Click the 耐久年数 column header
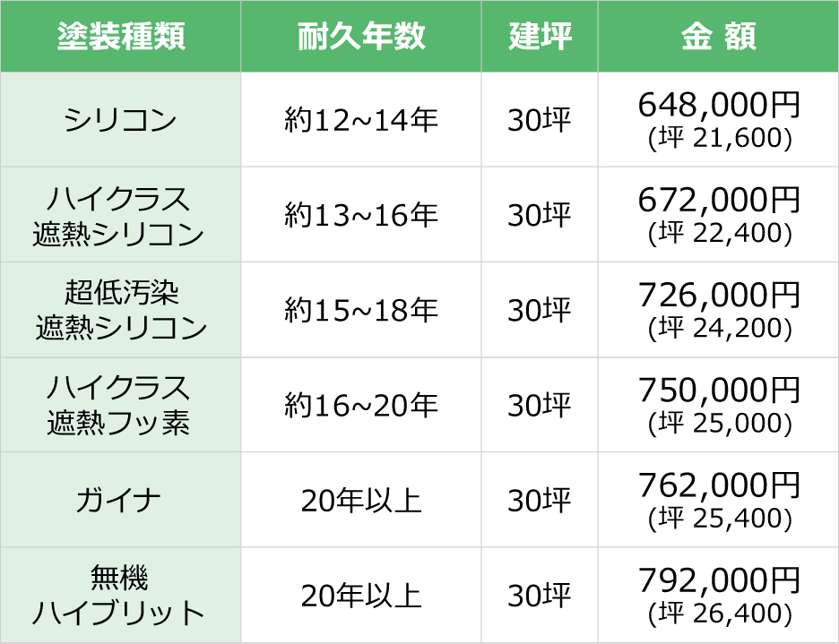This screenshot has width=839, height=644. [x=361, y=37]
